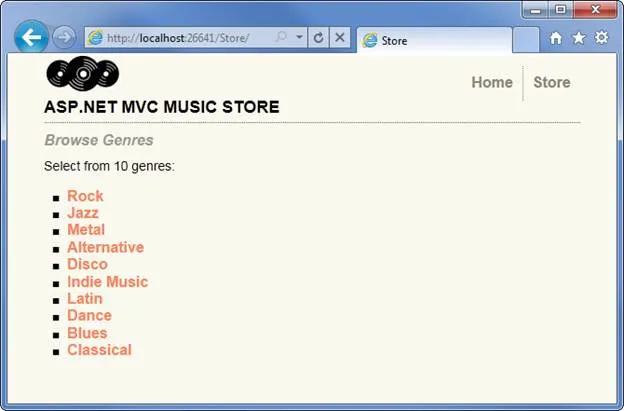624x411 pixels.
Task: Click the Refresh page icon
Action: tap(318, 38)
